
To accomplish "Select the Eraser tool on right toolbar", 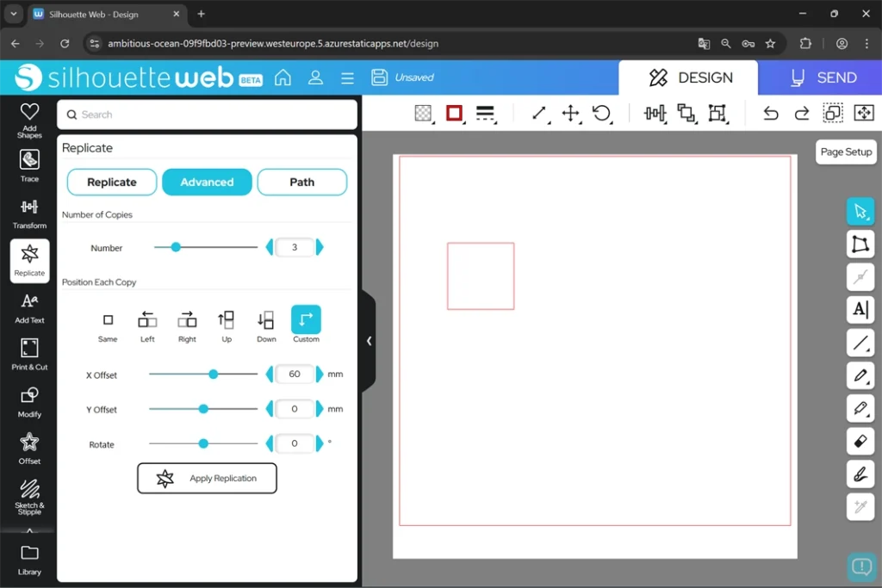I will (860, 441).
